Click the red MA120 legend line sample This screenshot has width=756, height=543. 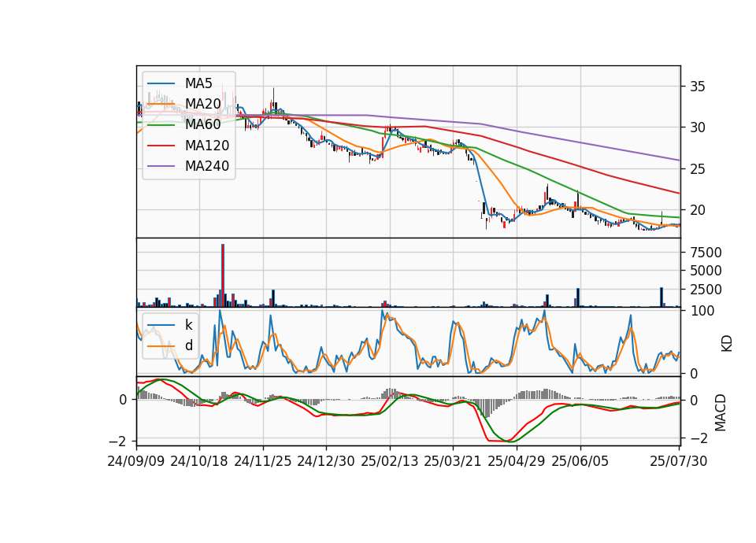[x=161, y=146]
